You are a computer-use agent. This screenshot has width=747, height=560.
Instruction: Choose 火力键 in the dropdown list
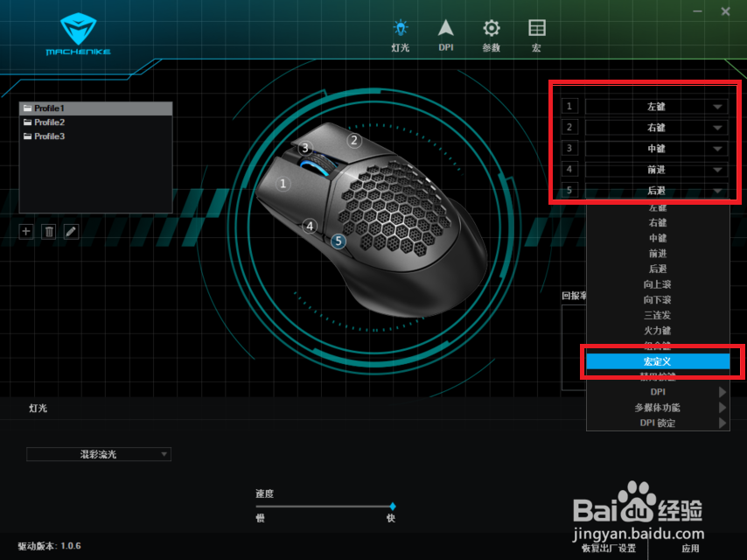[x=658, y=330]
